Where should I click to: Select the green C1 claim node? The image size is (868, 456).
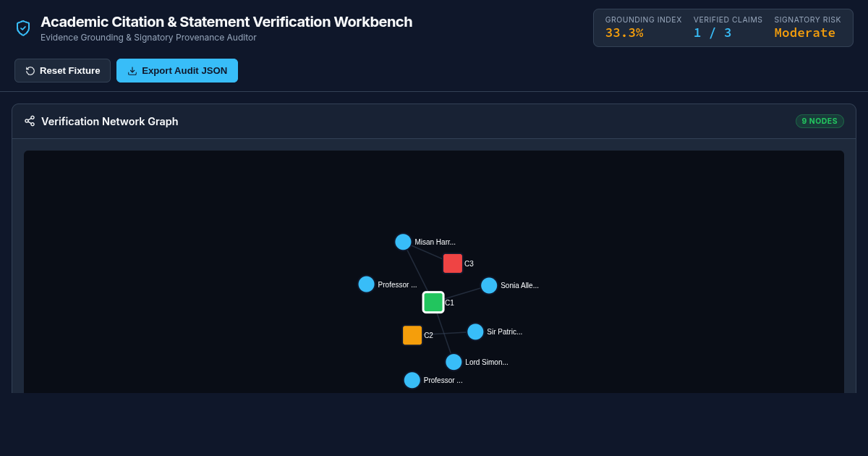(x=433, y=303)
